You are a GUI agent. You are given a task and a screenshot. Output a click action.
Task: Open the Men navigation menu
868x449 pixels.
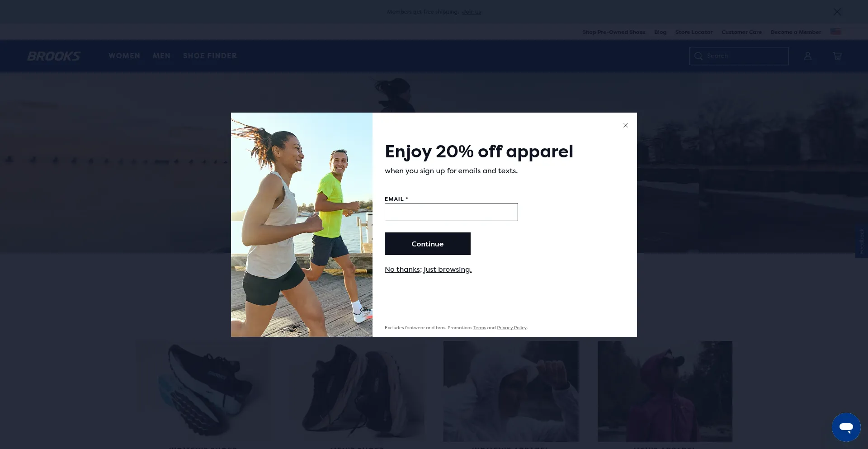click(161, 56)
